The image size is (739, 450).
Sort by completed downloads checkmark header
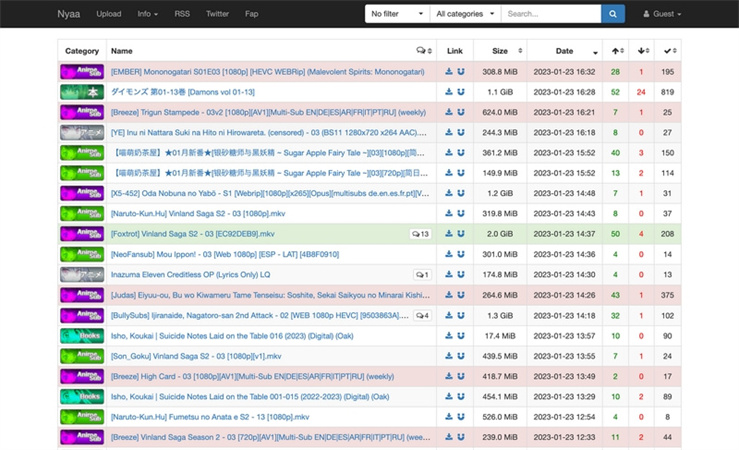click(x=668, y=50)
